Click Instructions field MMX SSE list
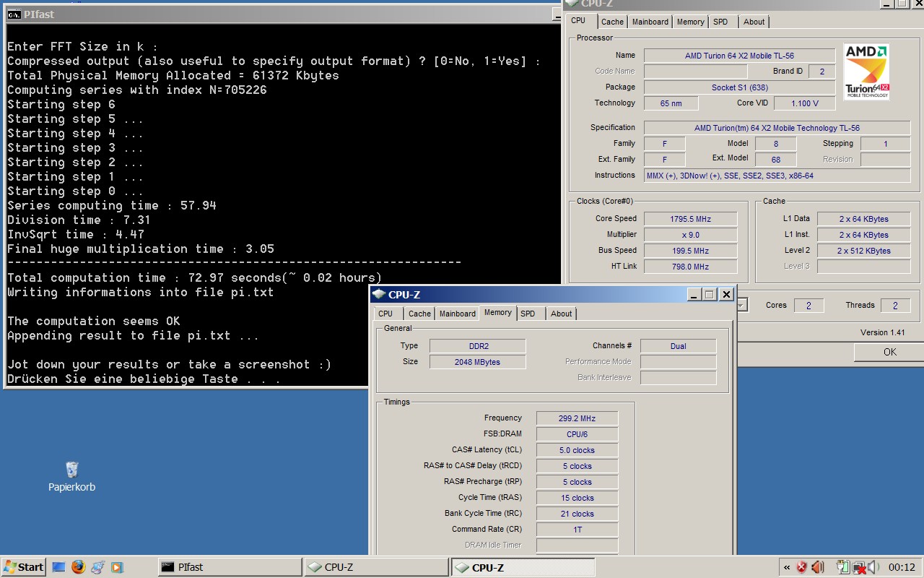The width and height of the screenshot is (924, 578). click(x=777, y=176)
